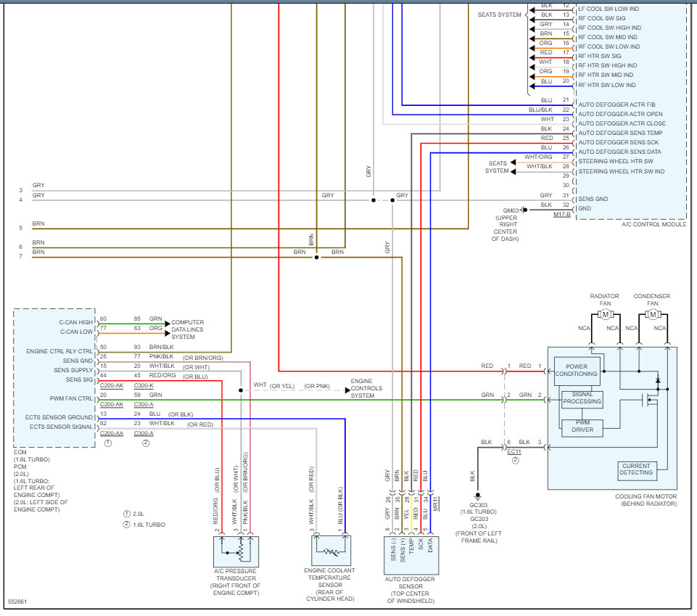Click the COOLING FAN MOTOR caption

tap(646, 500)
